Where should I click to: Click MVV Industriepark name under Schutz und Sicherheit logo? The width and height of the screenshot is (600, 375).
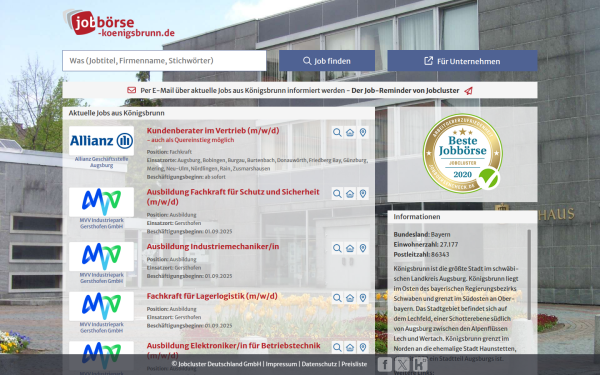tap(101, 223)
